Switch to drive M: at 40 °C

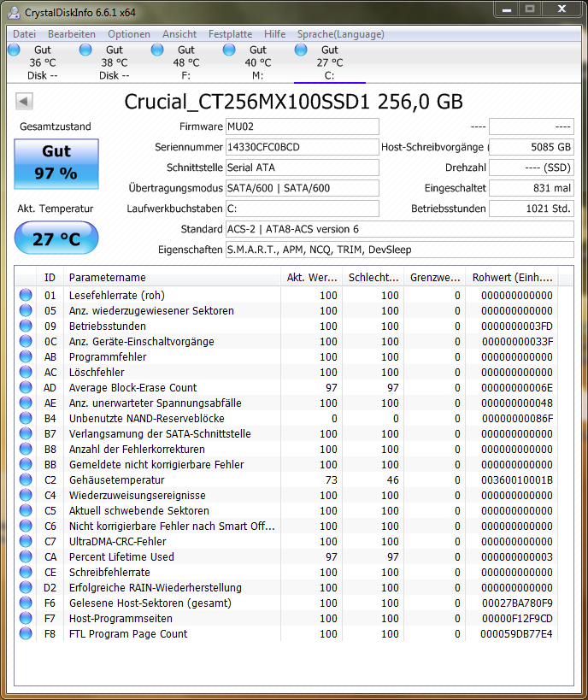(257, 62)
